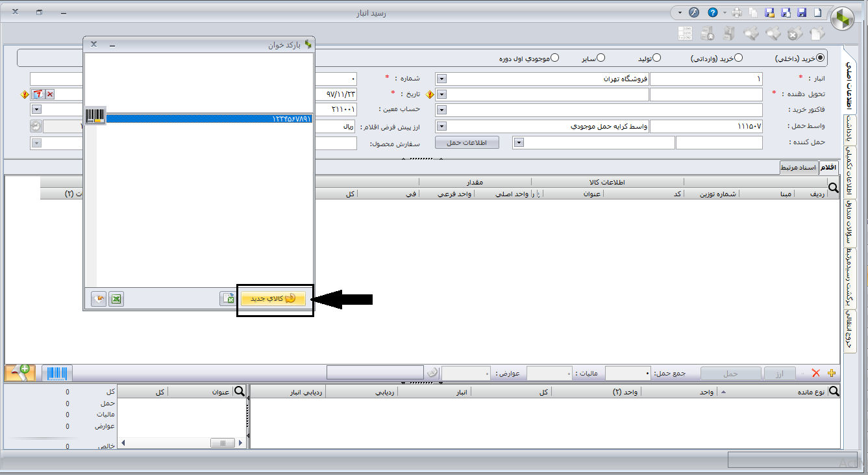This screenshot has width=868, height=475.
Task: Click the cabinet with delete mark icon
Action: pyautogui.click(x=707, y=33)
